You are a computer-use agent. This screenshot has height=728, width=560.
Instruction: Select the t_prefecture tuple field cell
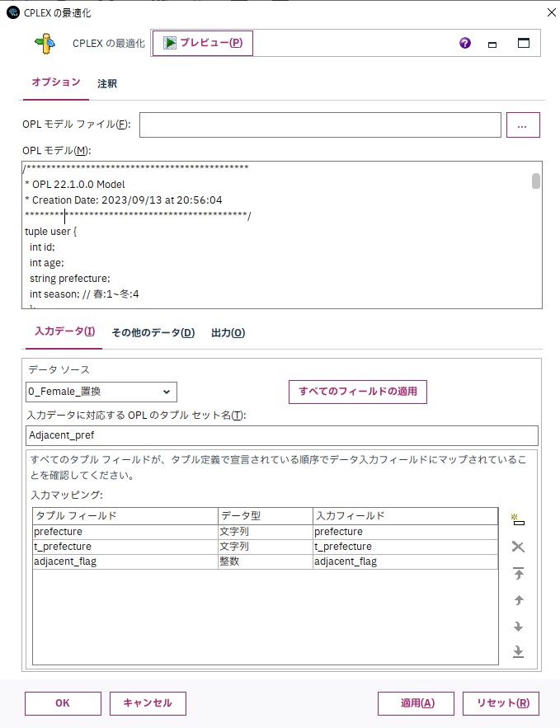click(125, 547)
